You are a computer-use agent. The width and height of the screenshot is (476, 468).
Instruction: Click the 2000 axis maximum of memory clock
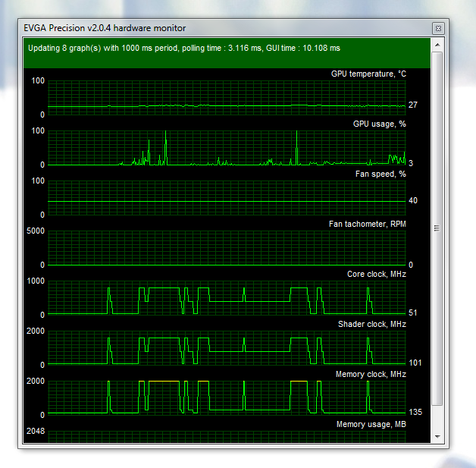click(x=36, y=382)
